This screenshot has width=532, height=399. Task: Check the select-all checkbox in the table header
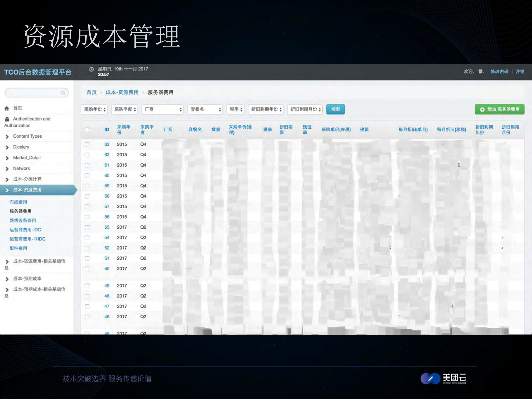pos(88,129)
